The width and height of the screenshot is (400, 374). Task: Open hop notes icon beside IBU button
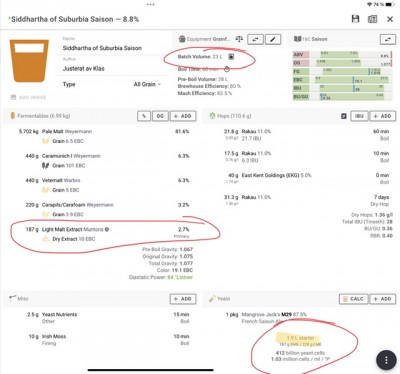[x=344, y=116]
